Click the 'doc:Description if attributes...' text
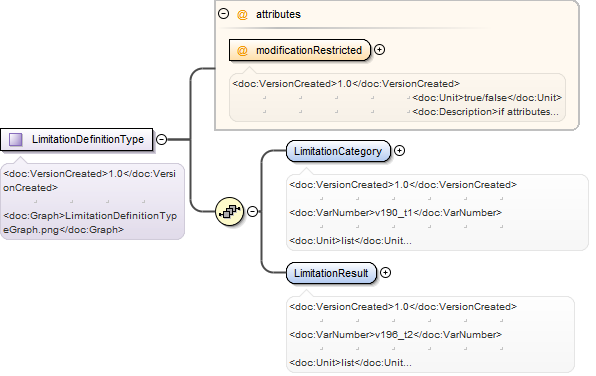 coord(485,112)
